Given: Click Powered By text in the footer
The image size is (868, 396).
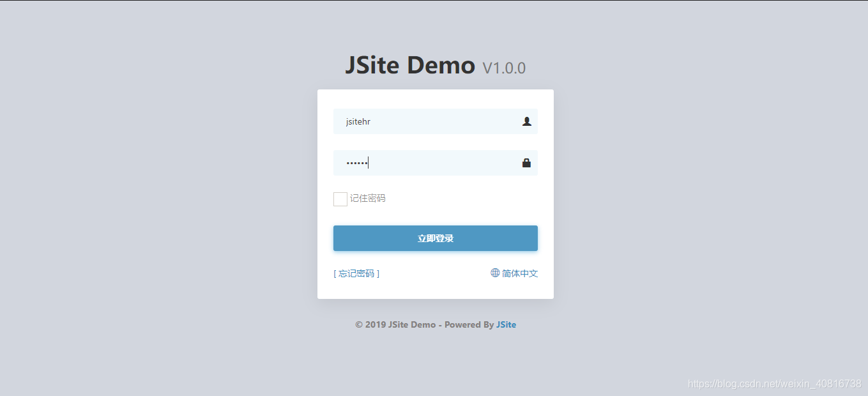Looking at the screenshot, I should click(x=466, y=324).
